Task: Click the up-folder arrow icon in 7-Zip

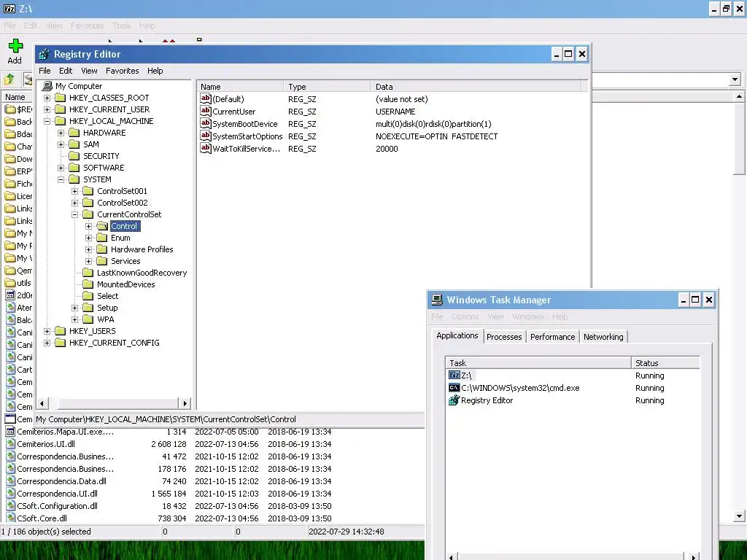Action: (9, 79)
